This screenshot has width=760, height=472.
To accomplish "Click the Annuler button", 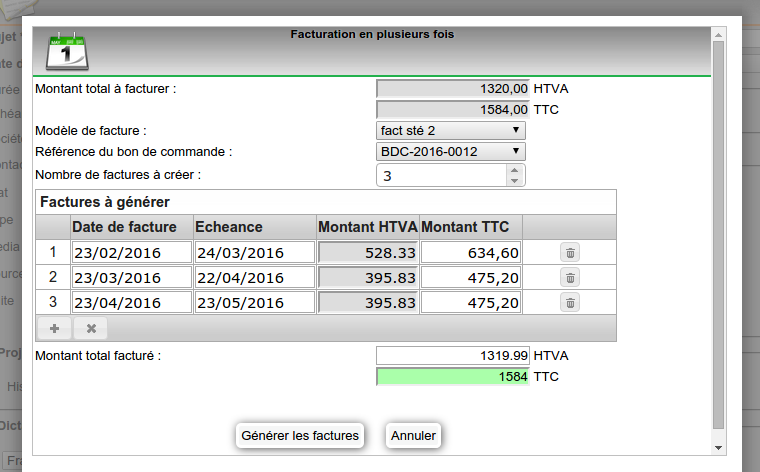I will 413,436.
